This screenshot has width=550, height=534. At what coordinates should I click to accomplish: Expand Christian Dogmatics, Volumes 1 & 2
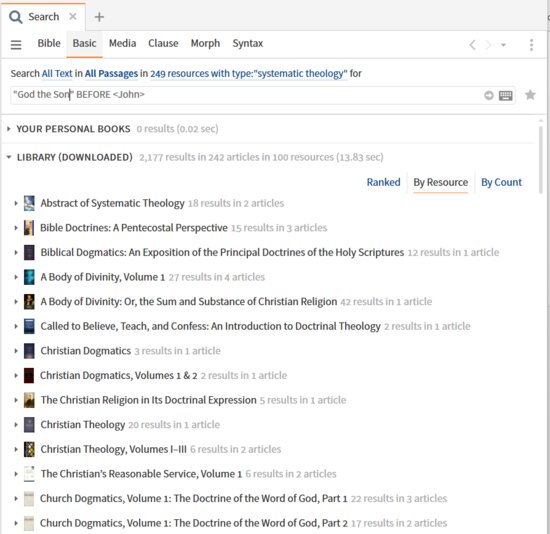tap(15, 375)
